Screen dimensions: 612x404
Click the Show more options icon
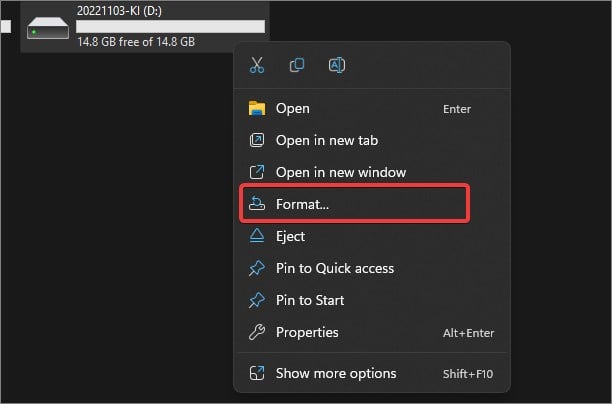[x=257, y=373]
